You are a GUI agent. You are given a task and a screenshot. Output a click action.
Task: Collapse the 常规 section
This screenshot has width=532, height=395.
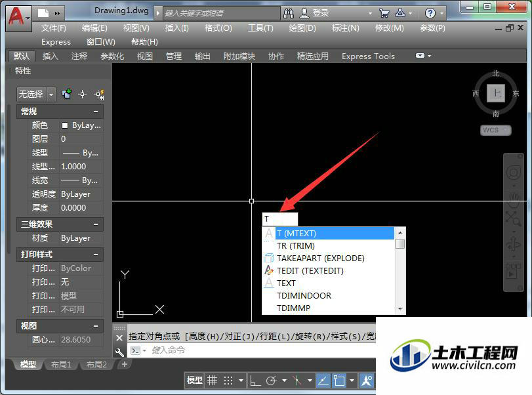[96, 112]
